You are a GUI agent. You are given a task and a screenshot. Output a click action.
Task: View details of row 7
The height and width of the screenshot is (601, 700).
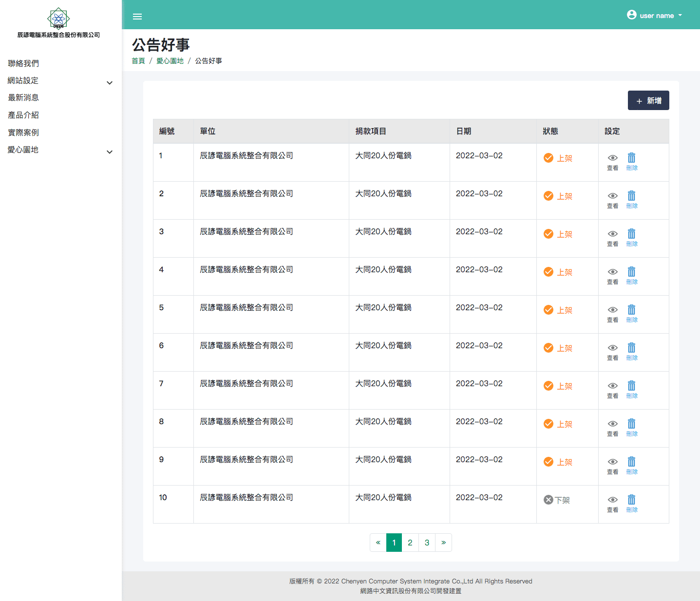613,390
